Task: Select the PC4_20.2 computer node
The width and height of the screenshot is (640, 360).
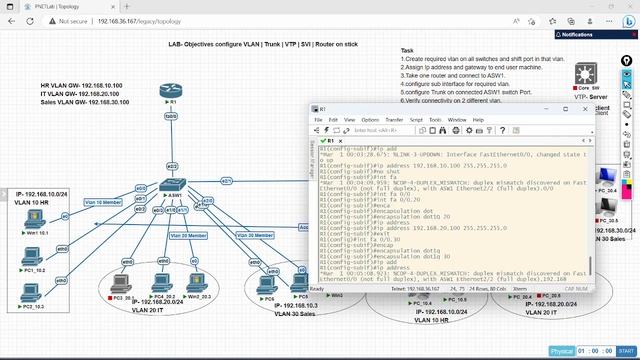Action: pos(162,283)
